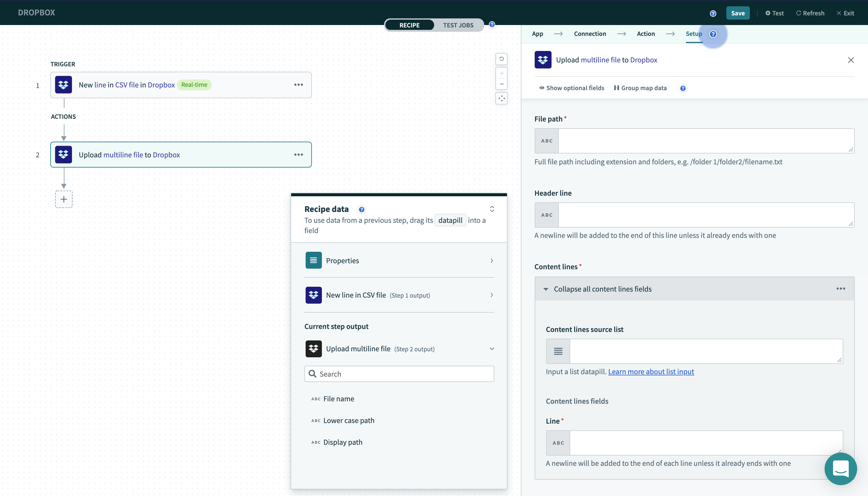This screenshot has width=868, height=496.
Task: Click the Dropbox icon on the trigger step
Action: click(63, 84)
